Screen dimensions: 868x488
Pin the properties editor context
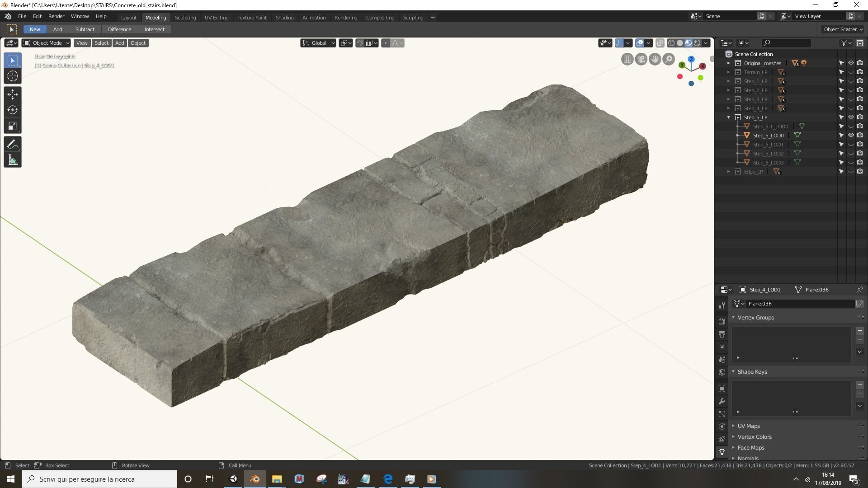click(860, 290)
